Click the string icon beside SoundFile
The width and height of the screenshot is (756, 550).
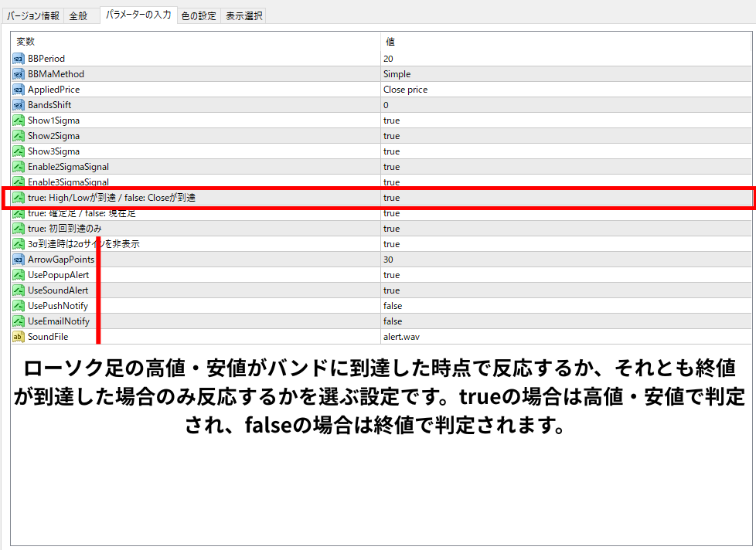coord(19,337)
